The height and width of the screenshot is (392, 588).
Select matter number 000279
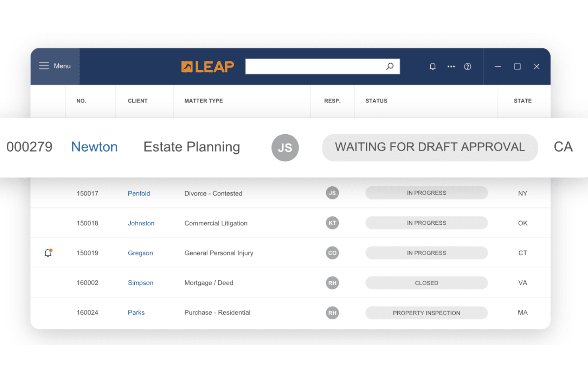(29, 147)
